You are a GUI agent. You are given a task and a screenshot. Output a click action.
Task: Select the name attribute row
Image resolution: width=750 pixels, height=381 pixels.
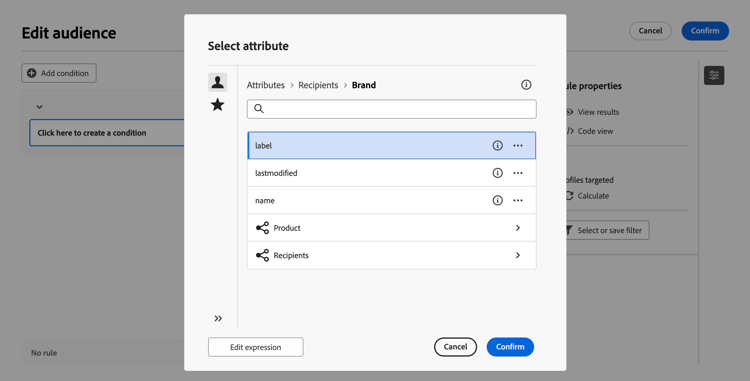pos(391,200)
